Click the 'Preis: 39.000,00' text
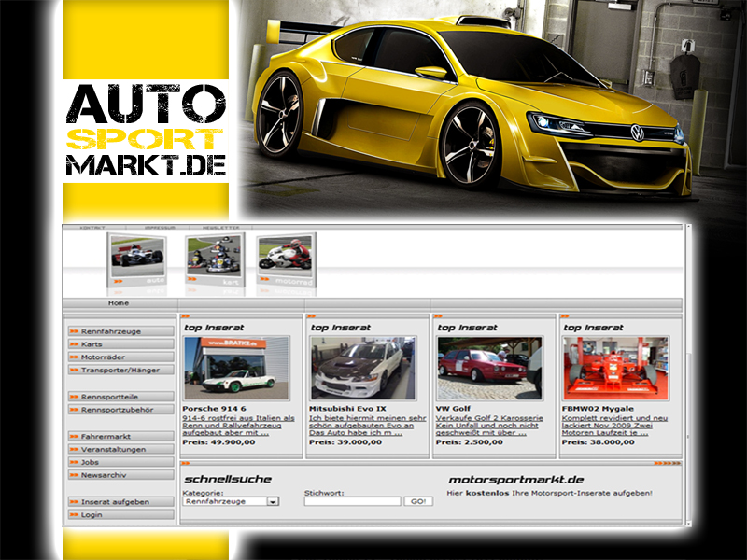This screenshot has width=747, height=560. [x=345, y=441]
